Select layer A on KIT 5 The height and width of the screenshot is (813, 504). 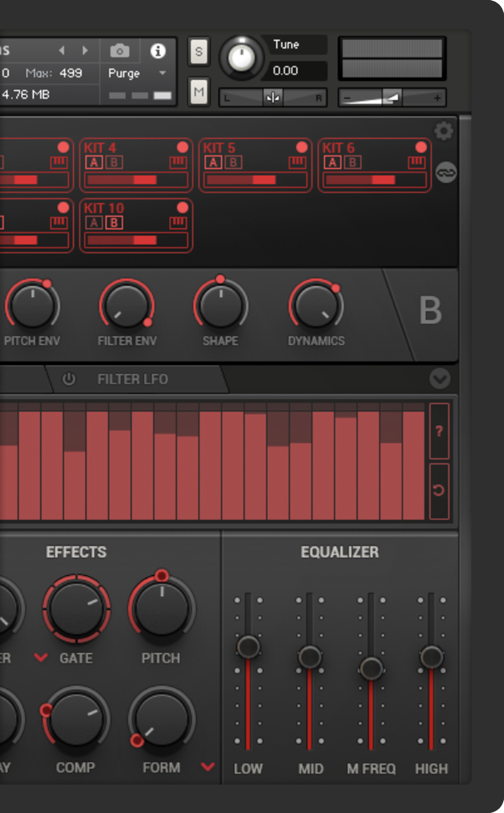[213, 163]
